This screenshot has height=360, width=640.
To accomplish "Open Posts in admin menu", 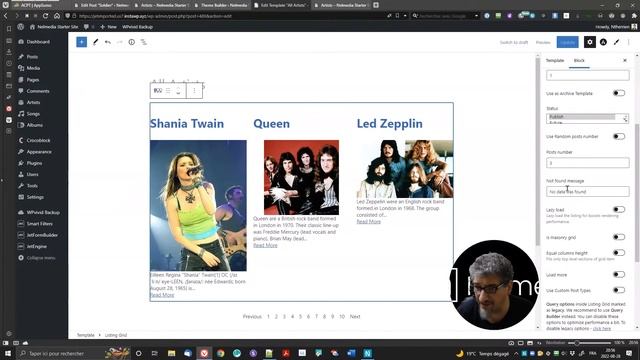I will (x=32, y=57).
